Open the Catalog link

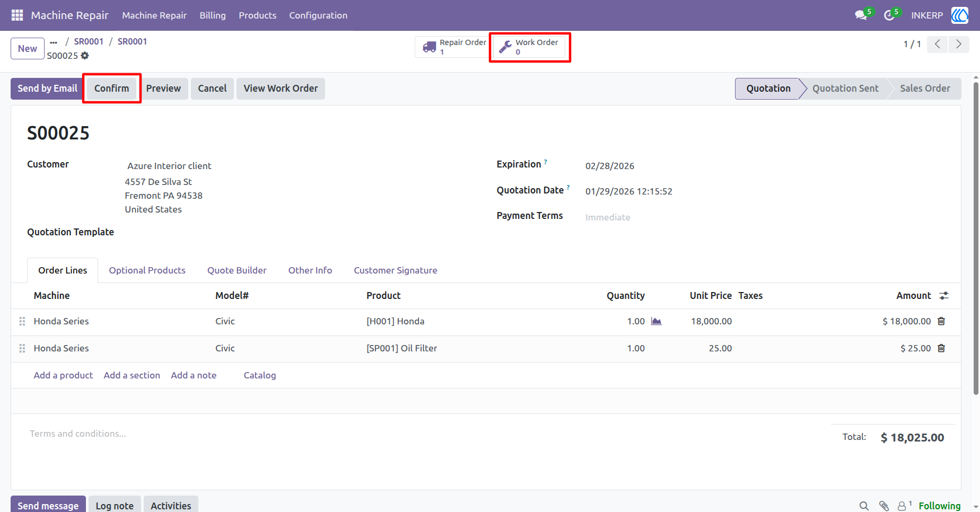[260, 375]
